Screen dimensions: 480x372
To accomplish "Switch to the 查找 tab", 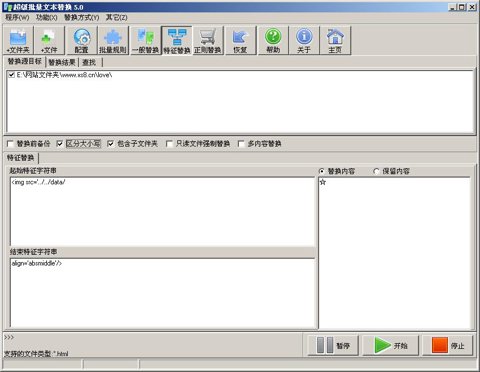I will coord(89,62).
